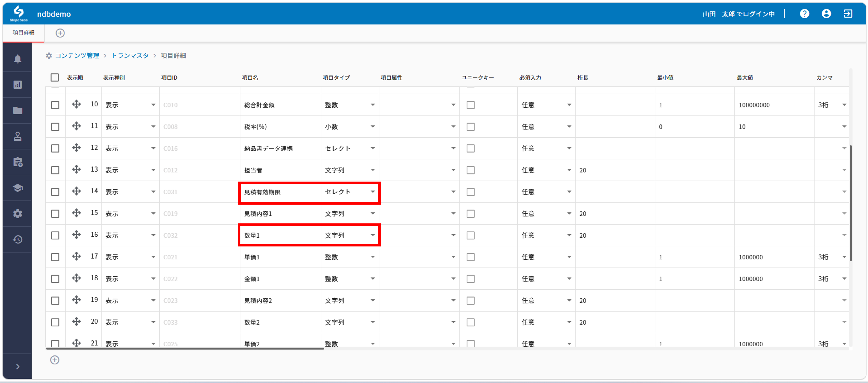
Task: Toggle the select-all header checkbox
Action: (55, 78)
